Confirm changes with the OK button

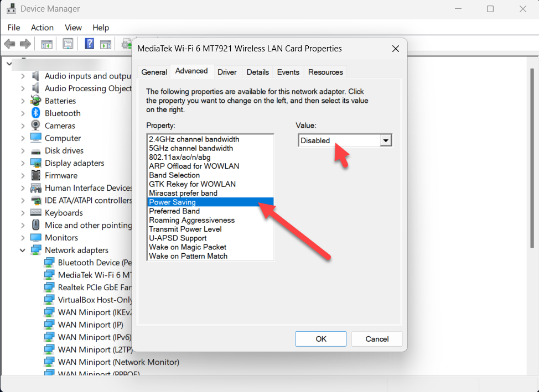click(x=321, y=339)
